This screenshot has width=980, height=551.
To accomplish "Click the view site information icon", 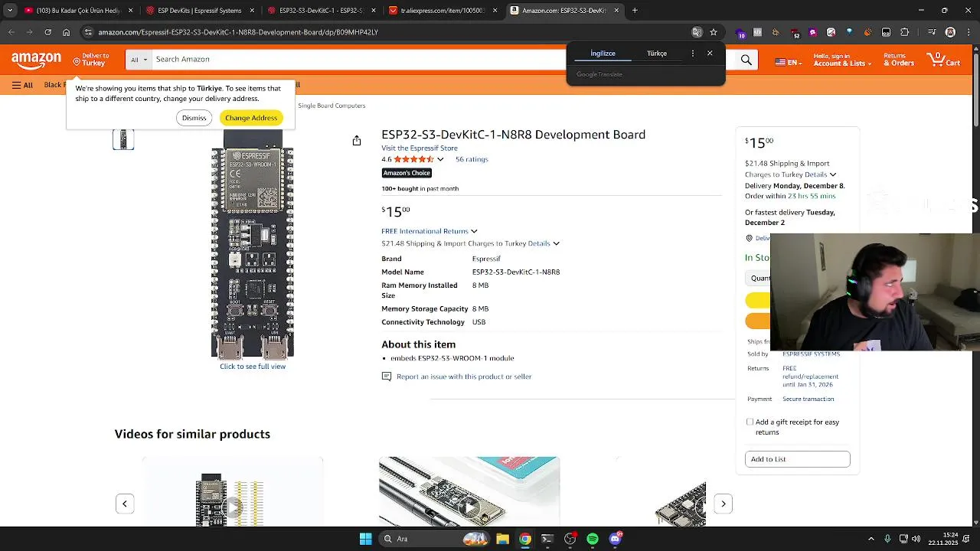I will 89,32.
